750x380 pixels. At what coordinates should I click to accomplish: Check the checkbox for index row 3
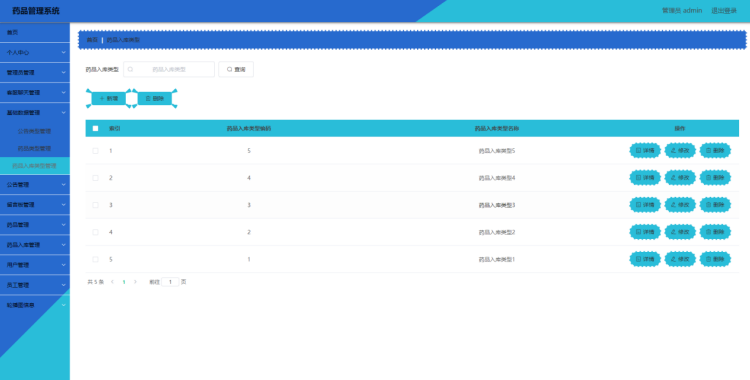(95, 205)
